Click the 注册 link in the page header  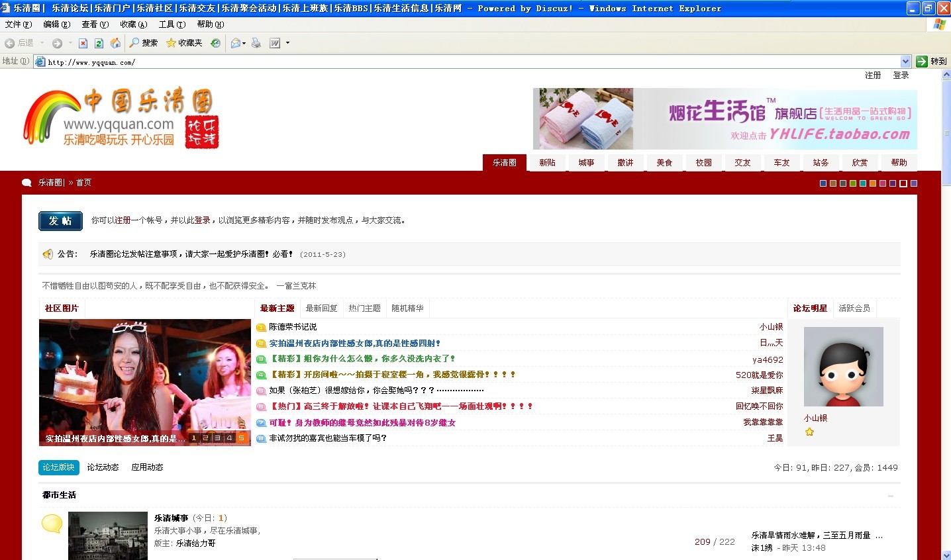pyautogui.click(x=873, y=75)
